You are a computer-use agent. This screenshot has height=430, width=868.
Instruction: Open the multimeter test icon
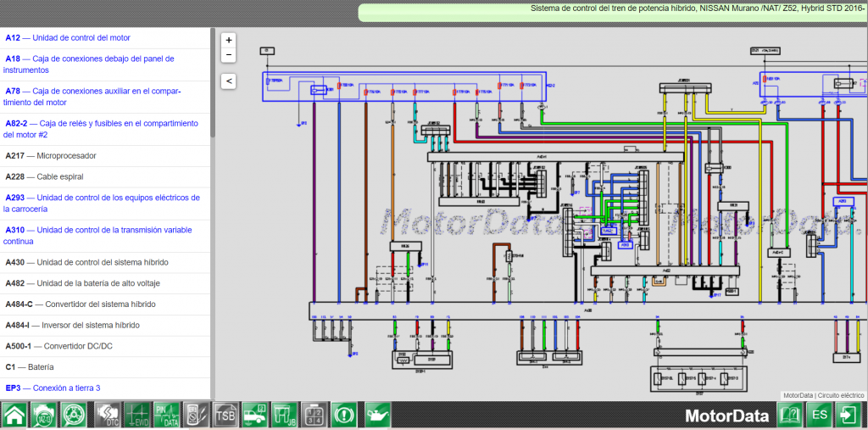[x=197, y=415]
